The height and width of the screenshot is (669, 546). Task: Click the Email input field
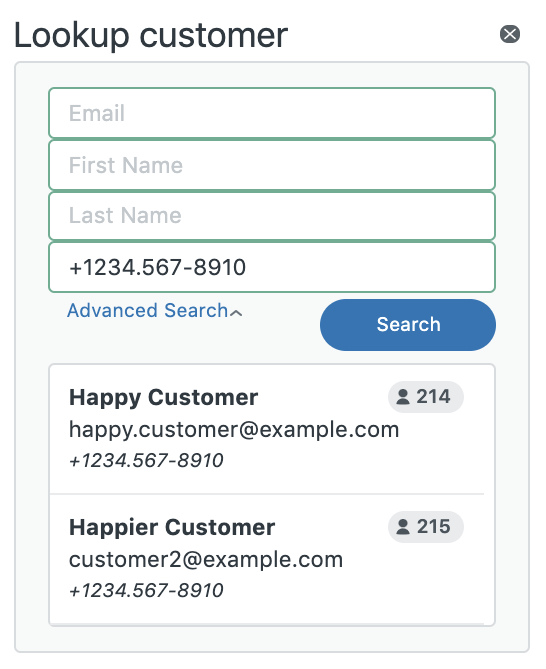coord(272,113)
